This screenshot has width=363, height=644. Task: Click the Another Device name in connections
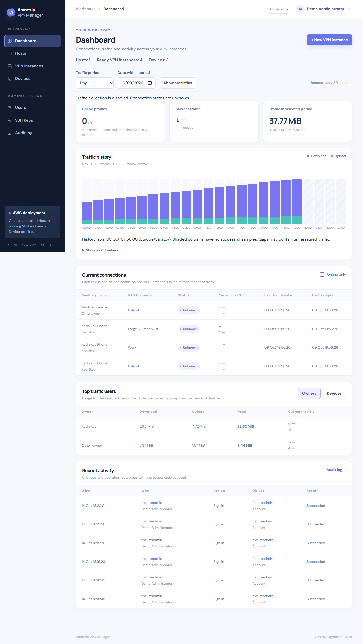(x=94, y=307)
